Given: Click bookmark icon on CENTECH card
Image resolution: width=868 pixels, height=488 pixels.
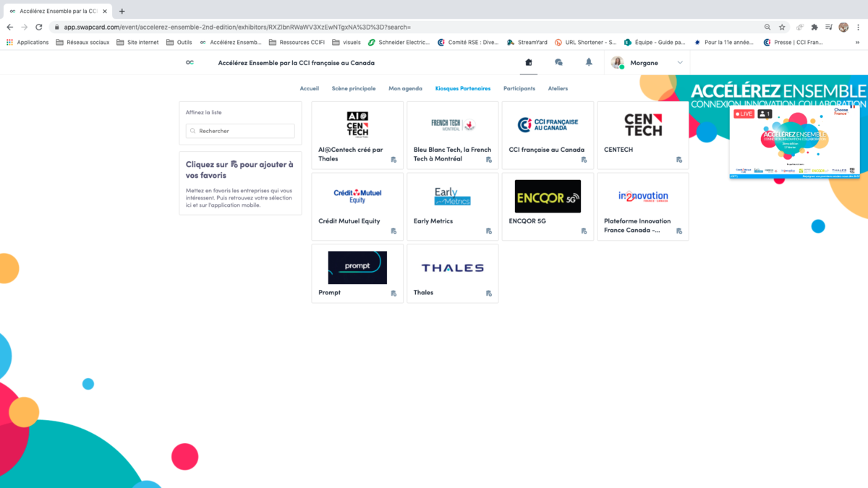Looking at the screenshot, I should [679, 160].
